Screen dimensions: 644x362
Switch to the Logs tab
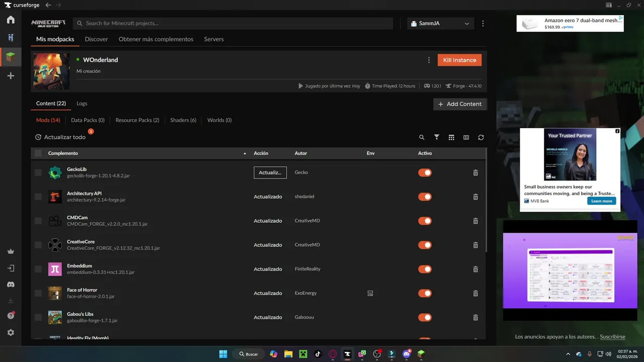click(x=82, y=104)
